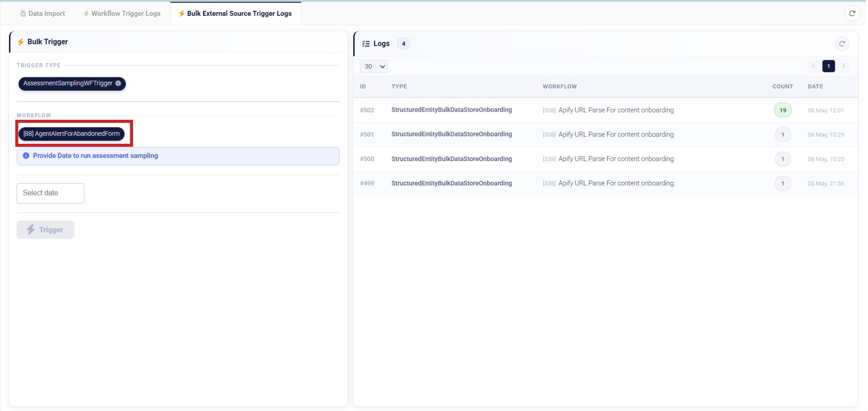Select page 1 in pagination
The height and width of the screenshot is (411, 868).
[x=828, y=66]
